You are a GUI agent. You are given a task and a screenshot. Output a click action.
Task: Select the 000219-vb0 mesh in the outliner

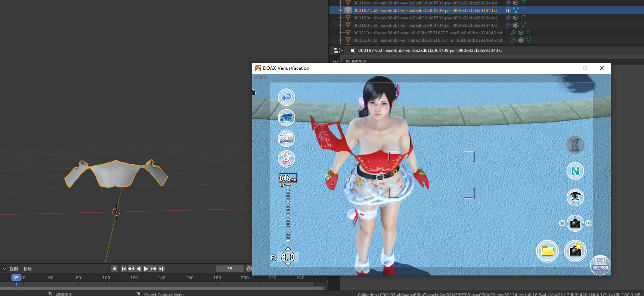pyautogui.click(x=428, y=33)
